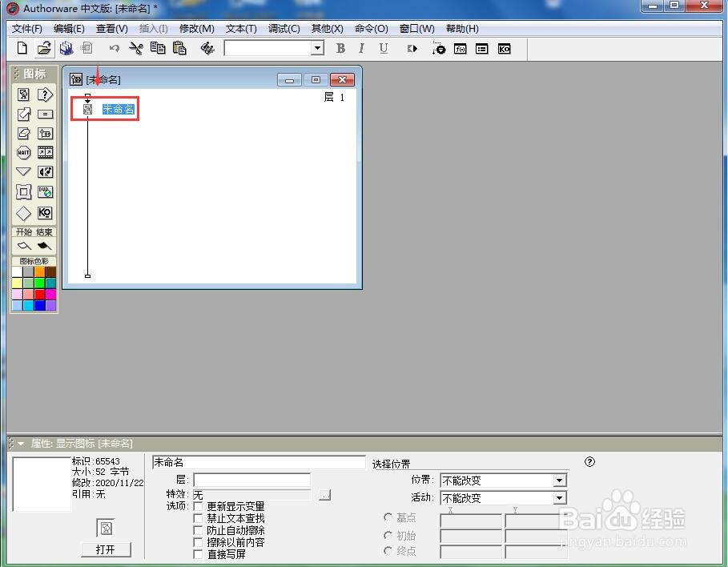
Task: Expand the text style dropdown in toolbar
Action: pyautogui.click(x=318, y=48)
